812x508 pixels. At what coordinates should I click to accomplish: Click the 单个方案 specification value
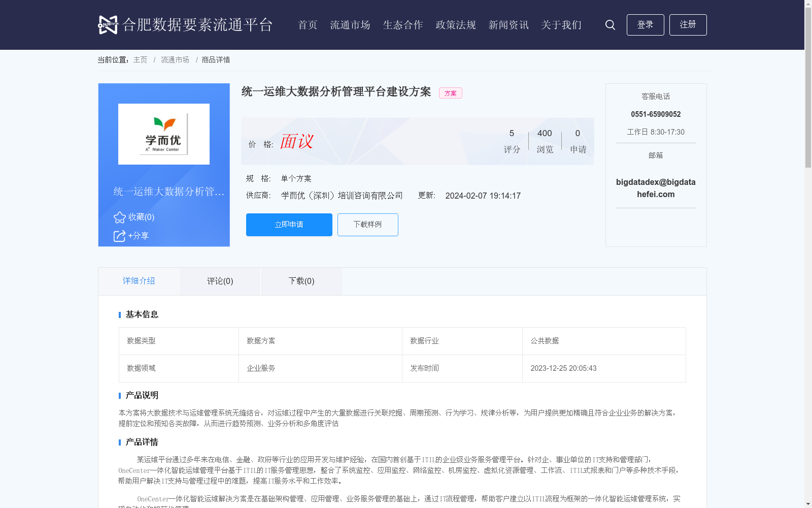[296, 178]
